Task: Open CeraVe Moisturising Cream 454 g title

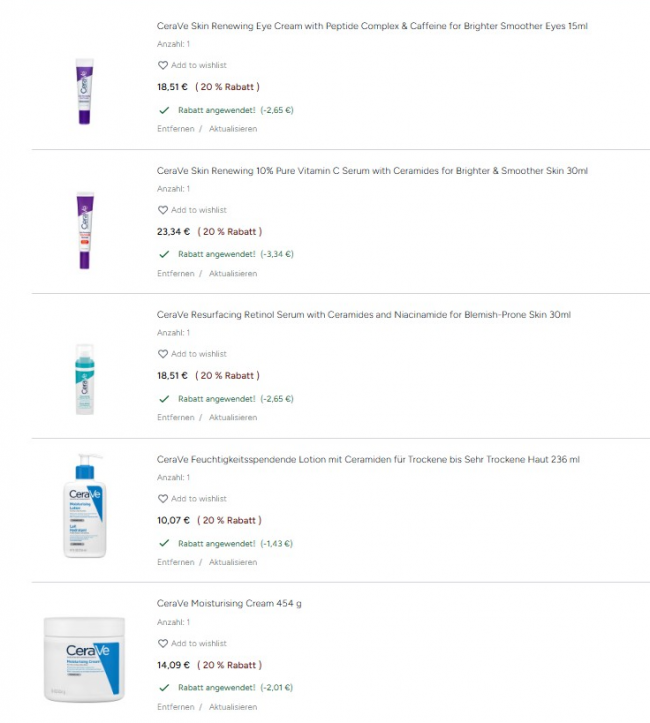Action: pos(229,604)
